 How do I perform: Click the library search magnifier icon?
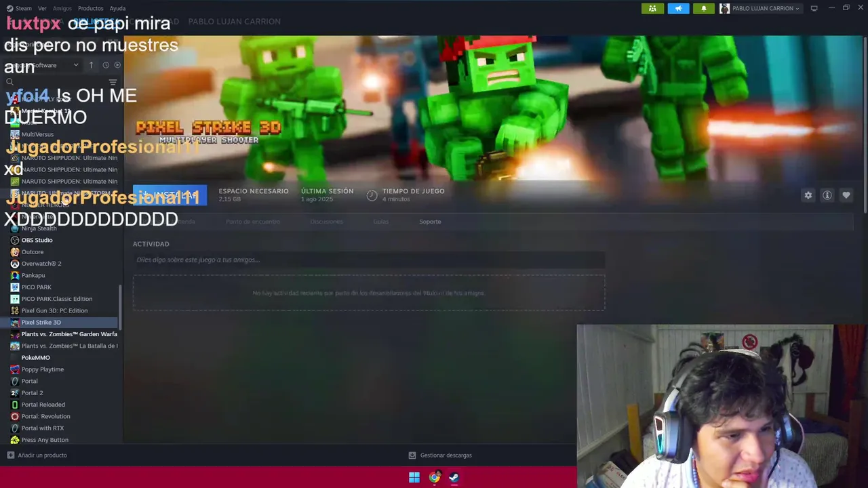pos(9,82)
